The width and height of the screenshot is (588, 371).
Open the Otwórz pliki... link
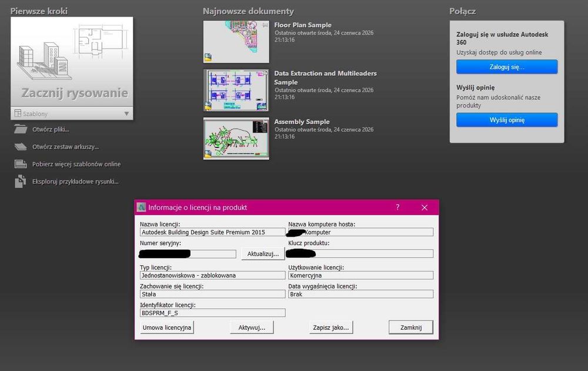[x=51, y=129]
